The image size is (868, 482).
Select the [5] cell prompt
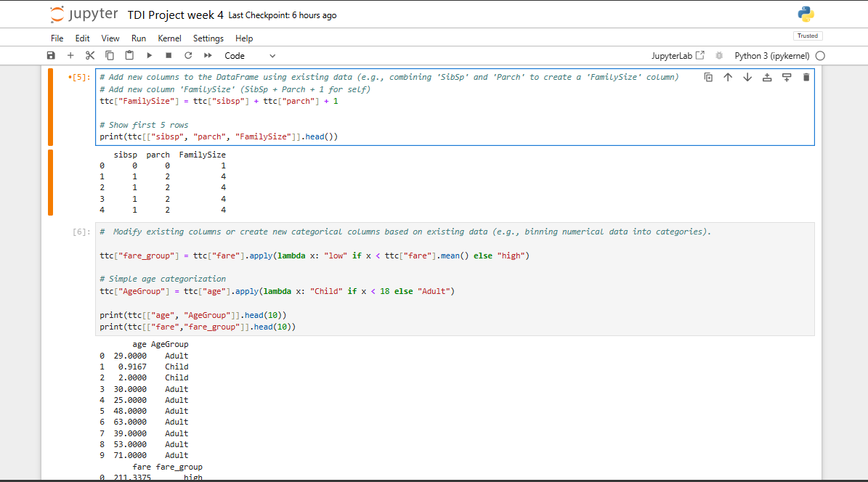click(78, 78)
